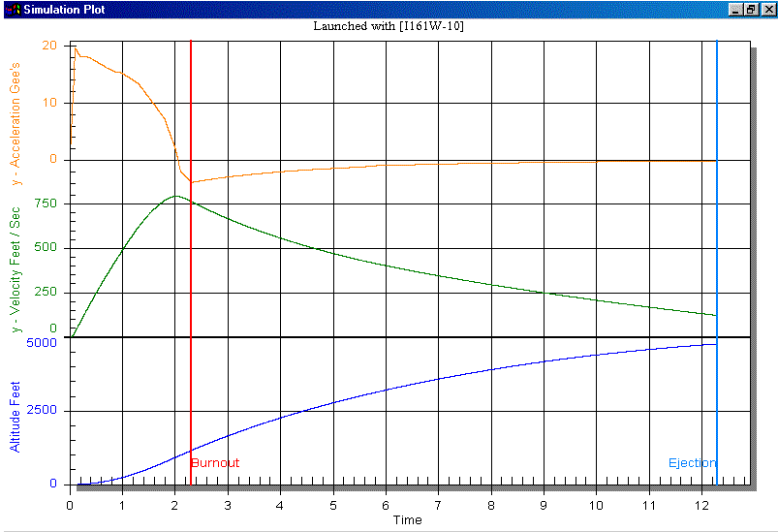Image resolution: width=778 pixels, height=532 pixels.
Task: Click the 250 velocity axis value
Action: click(x=46, y=292)
